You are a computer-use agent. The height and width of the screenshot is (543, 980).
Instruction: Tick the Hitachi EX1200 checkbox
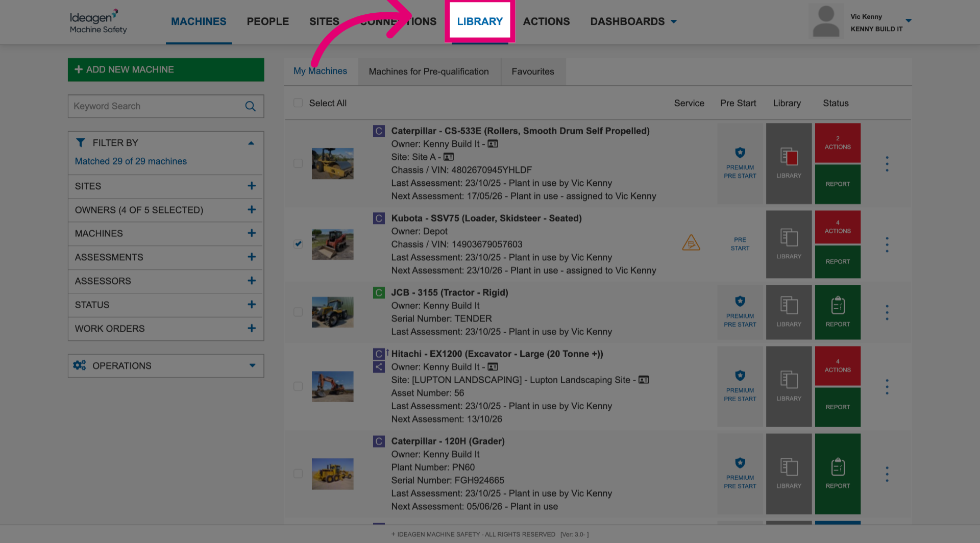click(x=298, y=386)
